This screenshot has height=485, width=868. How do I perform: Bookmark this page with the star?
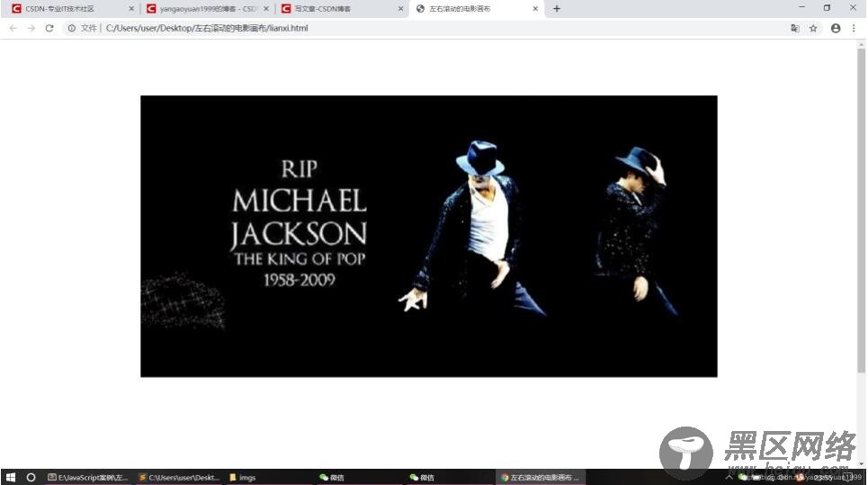[x=813, y=28]
